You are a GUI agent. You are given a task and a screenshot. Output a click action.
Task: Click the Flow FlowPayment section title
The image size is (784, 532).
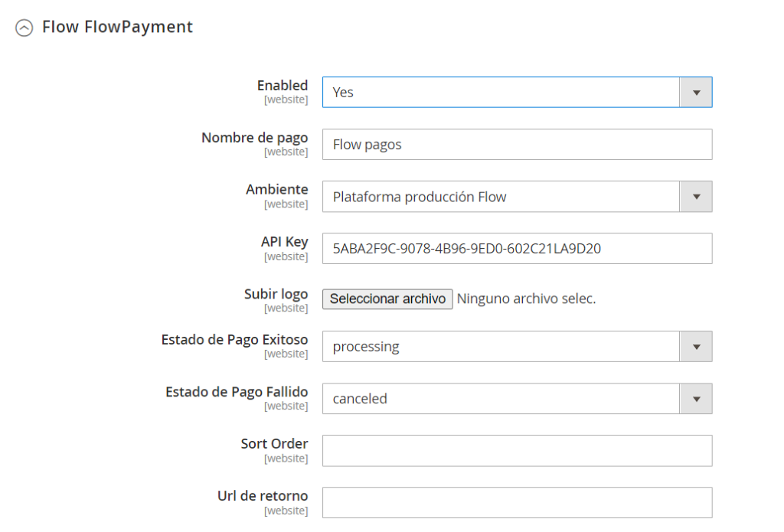tap(117, 27)
